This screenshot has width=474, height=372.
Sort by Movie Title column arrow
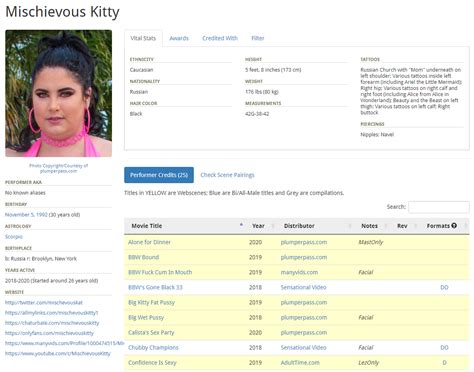coord(241,225)
